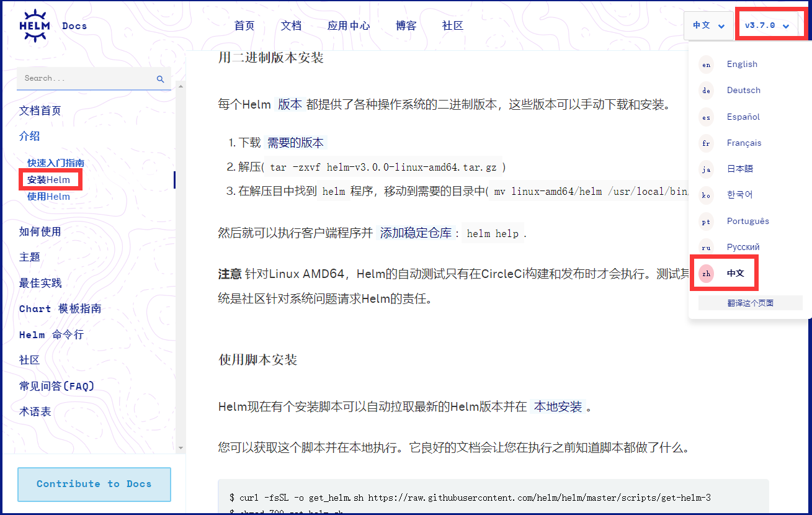
Task: Select English from language list
Action: point(742,64)
